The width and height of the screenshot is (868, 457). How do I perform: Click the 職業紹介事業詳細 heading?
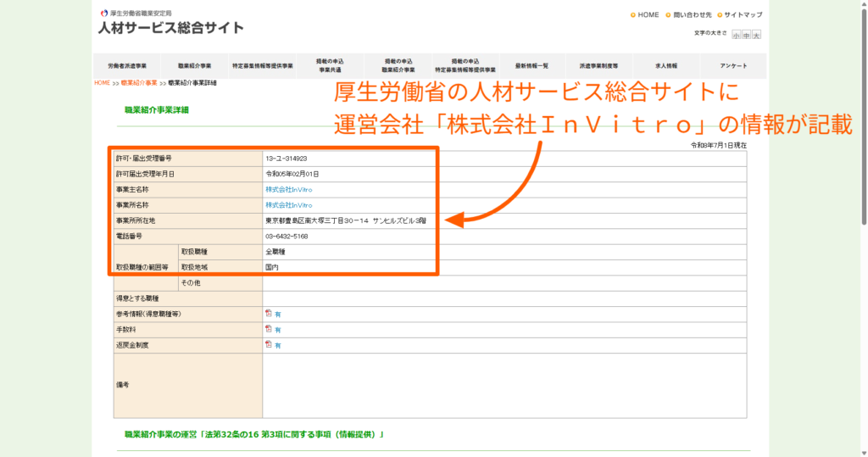(x=157, y=109)
